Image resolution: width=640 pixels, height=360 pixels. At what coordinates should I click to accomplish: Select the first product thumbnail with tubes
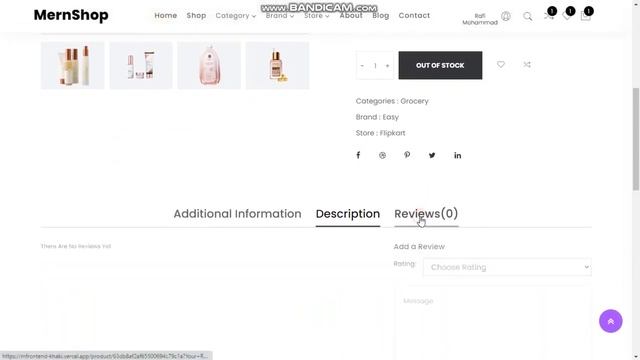(73, 65)
